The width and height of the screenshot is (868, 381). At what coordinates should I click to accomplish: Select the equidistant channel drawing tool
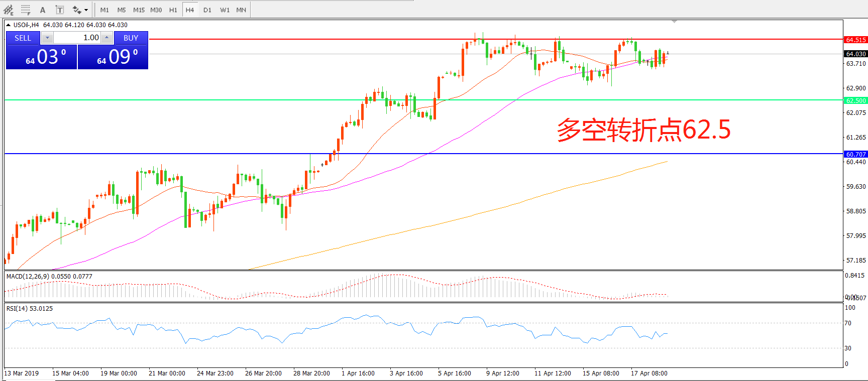tap(9, 10)
